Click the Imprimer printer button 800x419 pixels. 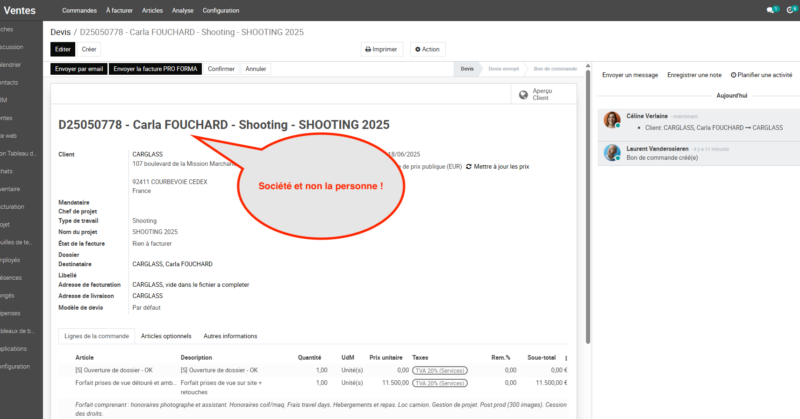coord(379,49)
